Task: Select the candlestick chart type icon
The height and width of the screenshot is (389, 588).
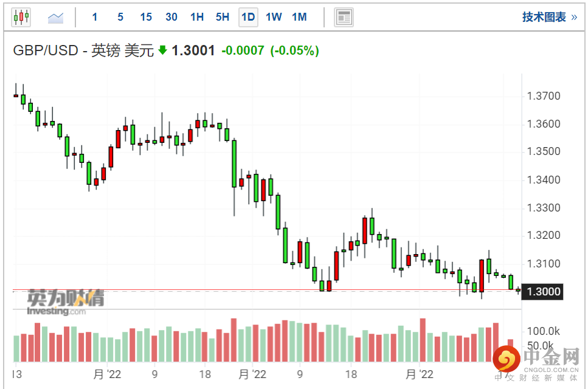Action: click(x=21, y=17)
